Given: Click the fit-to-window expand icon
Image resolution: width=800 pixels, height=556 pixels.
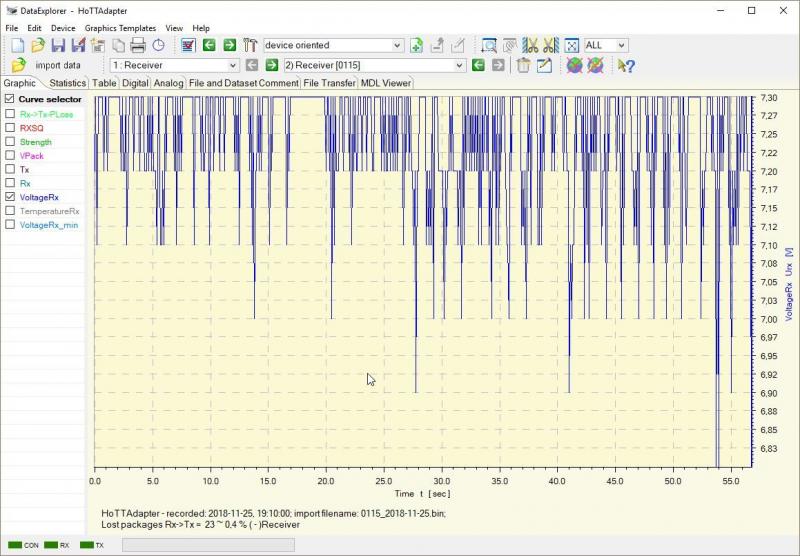Looking at the screenshot, I should coord(571,46).
